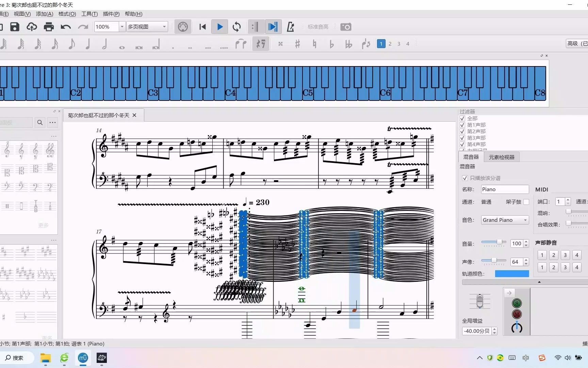Image resolution: width=588 pixels, height=368 pixels.
Task: Print the score using the printer icon
Action: pyautogui.click(x=49, y=27)
